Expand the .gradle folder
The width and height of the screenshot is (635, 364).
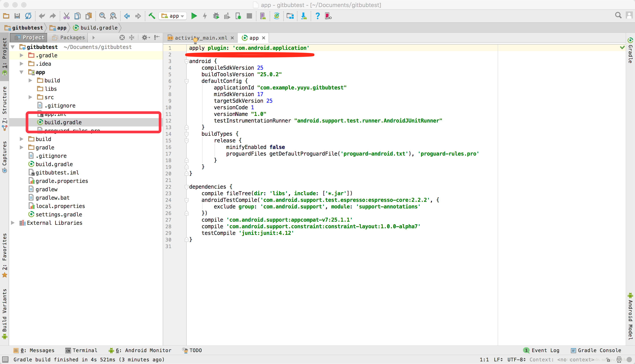click(22, 56)
